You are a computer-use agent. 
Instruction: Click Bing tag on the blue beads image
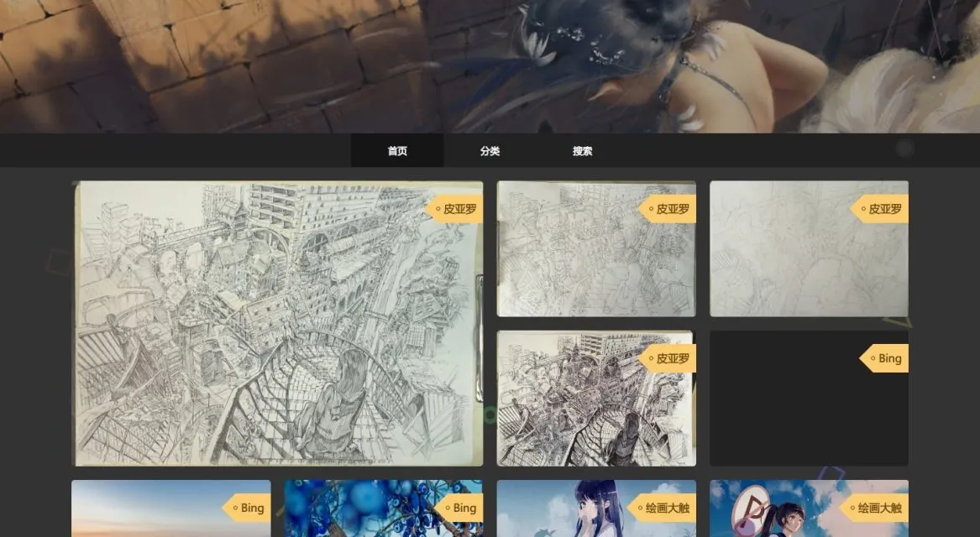click(x=459, y=508)
